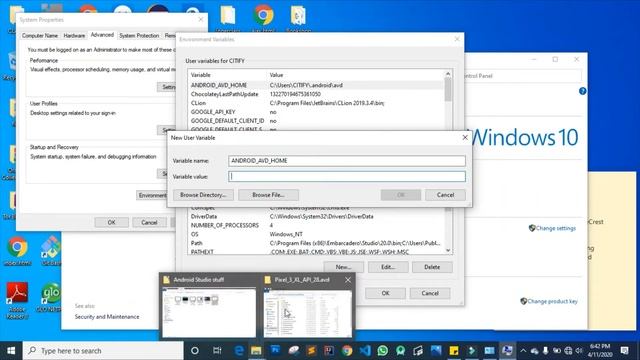Open File Explorer taskbar icon
Image resolution: width=640 pixels, height=360 pixels.
[256, 351]
